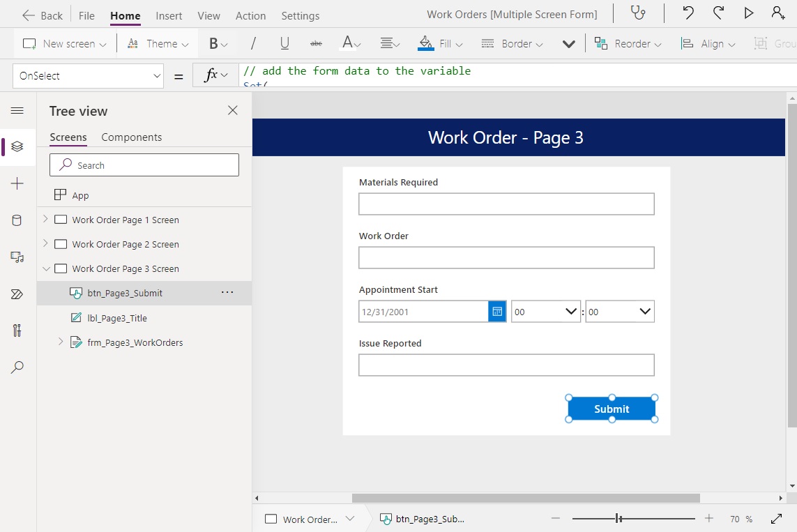Screen dimensions: 797x532
Task: Open the Search pane
Action: coord(17,367)
